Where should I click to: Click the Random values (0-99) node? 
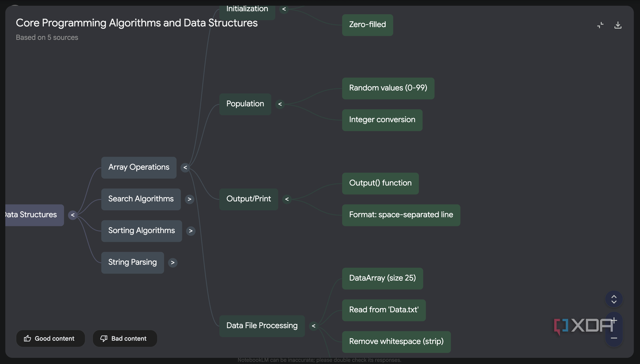click(388, 88)
